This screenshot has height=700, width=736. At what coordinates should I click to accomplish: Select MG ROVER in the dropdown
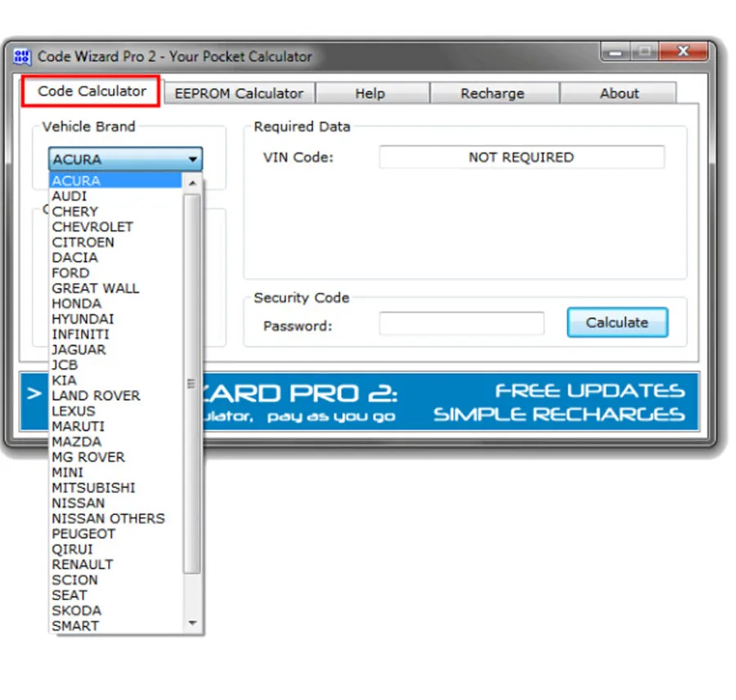pos(116,457)
